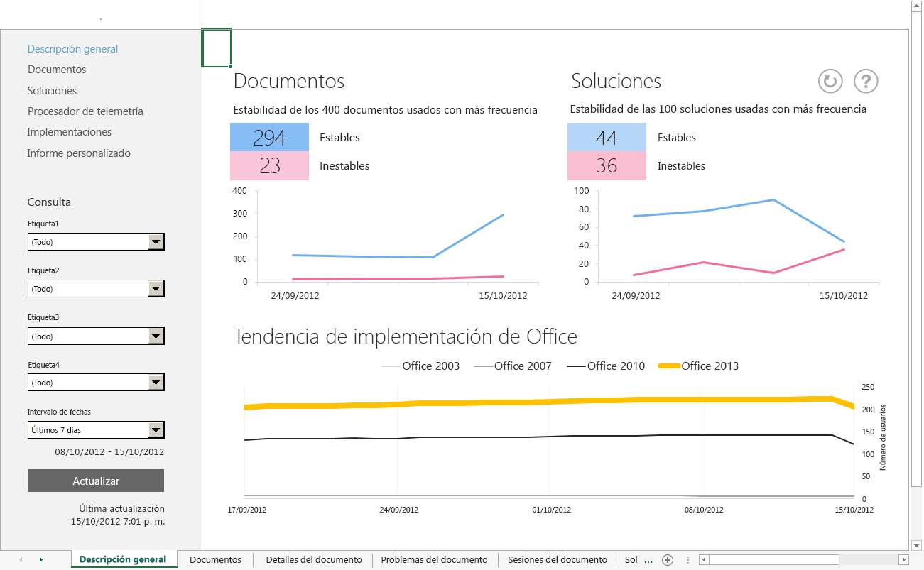This screenshot has height=570, width=924.
Task: Click vertical scrollbar up arrow
Action: pos(916,6)
